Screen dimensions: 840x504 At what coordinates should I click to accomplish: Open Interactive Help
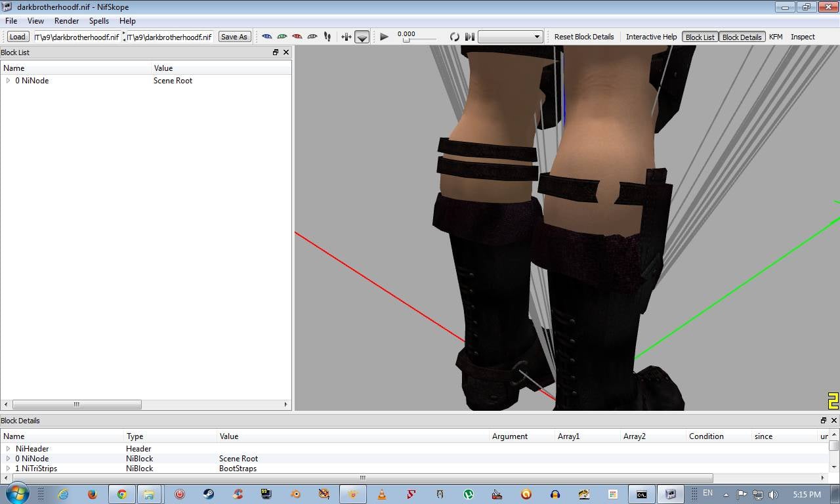651,37
